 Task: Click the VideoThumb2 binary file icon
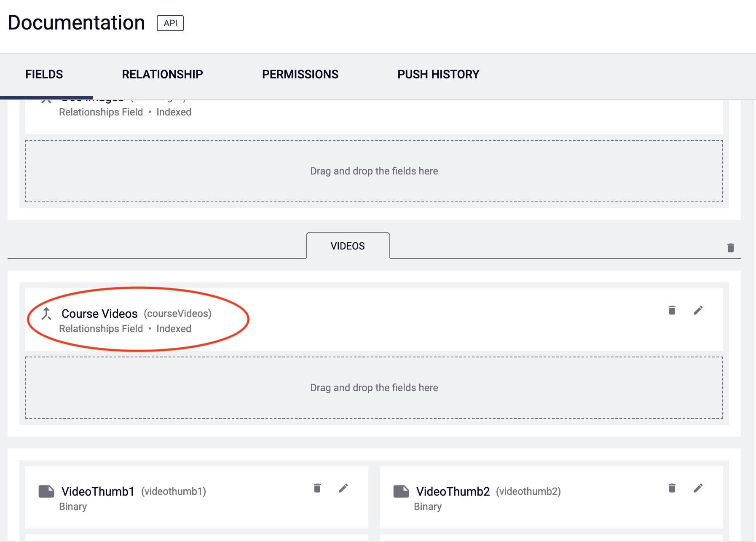[401, 491]
